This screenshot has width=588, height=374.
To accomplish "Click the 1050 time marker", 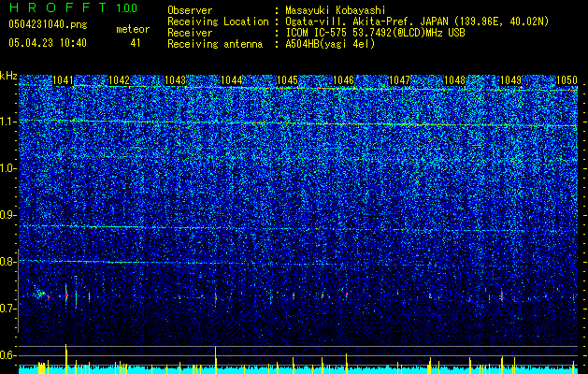I will (x=567, y=80).
